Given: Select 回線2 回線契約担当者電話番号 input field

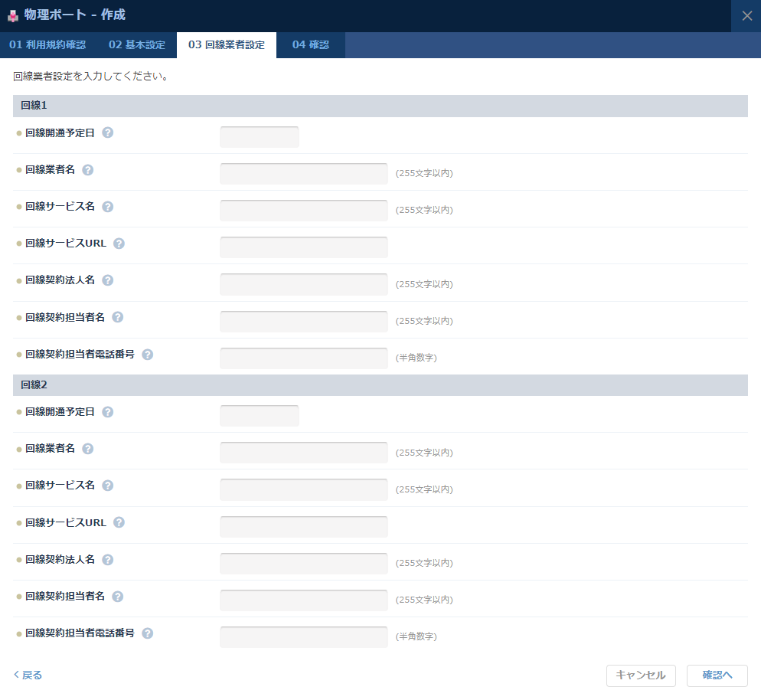Looking at the screenshot, I should (x=303, y=637).
